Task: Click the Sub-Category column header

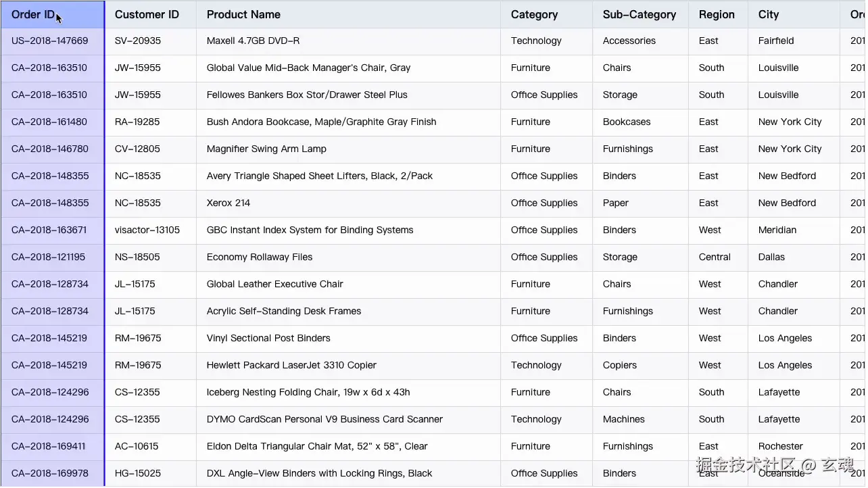Action: [x=639, y=15]
